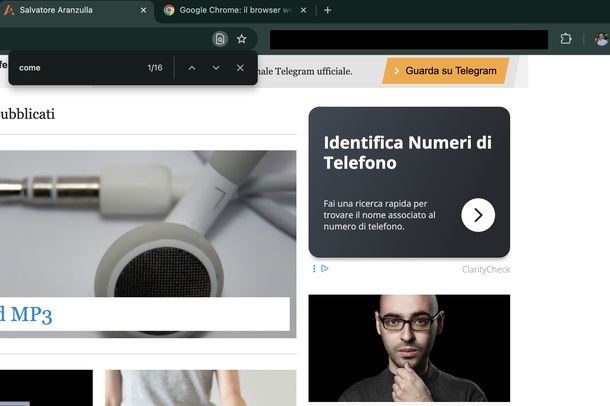Viewport: 610px width, 406px height.
Task: Open the Chrome profile avatar
Action: click(x=600, y=39)
